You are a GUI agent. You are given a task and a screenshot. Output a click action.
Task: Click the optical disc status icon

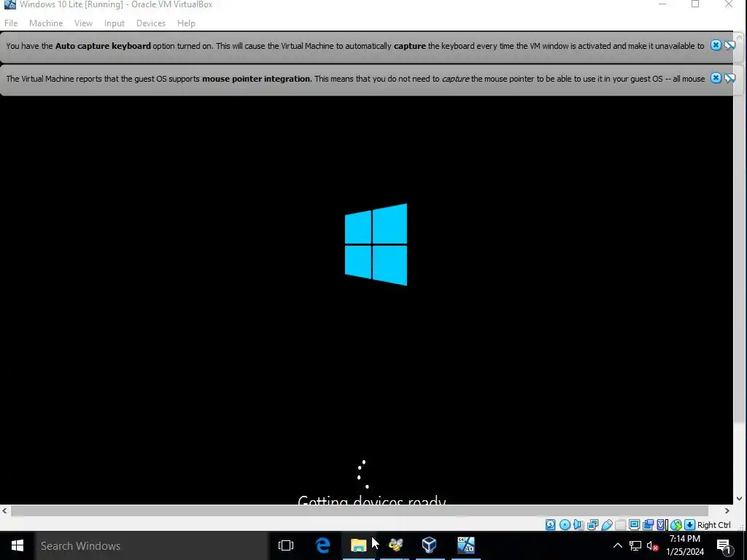(565, 525)
